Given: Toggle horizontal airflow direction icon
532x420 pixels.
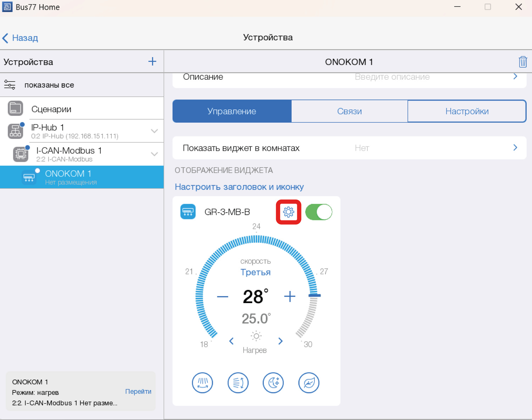Looking at the screenshot, I should tap(238, 383).
